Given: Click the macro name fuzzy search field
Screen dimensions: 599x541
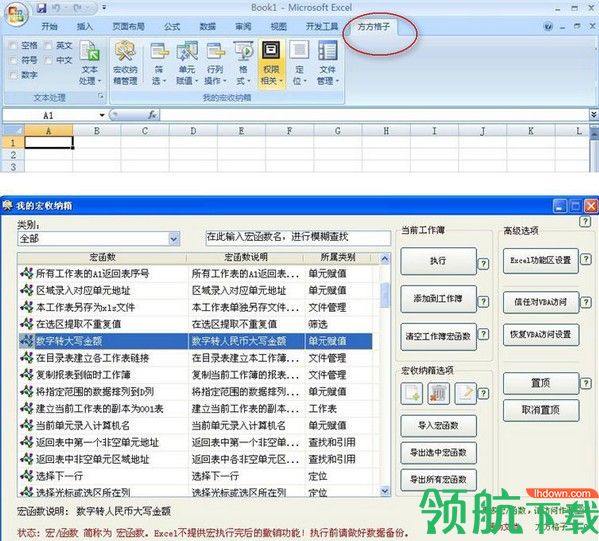Looking at the screenshot, I should (x=298, y=237).
